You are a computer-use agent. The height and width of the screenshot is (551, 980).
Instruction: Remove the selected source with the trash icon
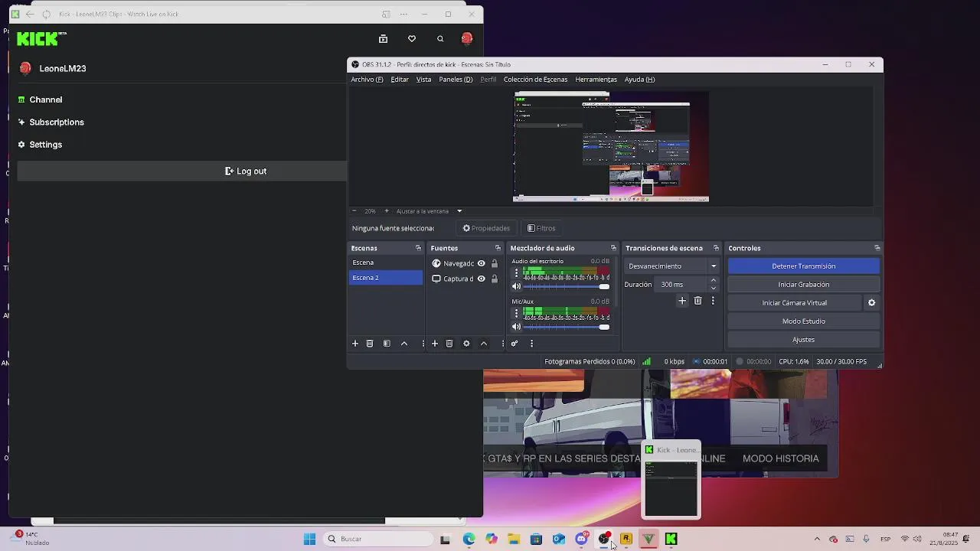449,344
